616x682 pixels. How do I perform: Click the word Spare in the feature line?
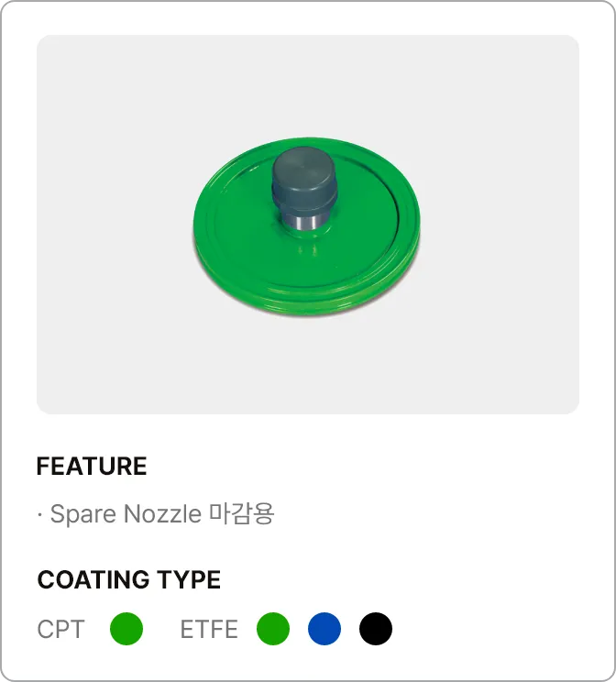pyautogui.click(x=84, y=514)
